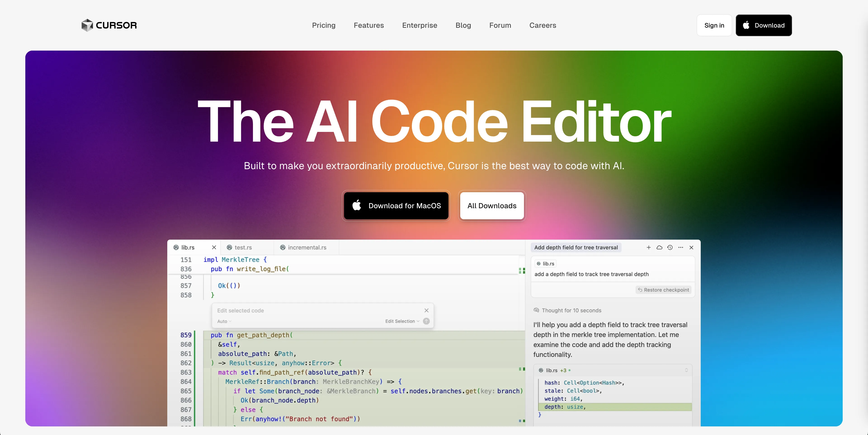The width and height of the screenshot is (868, 435).
Task: Go to the Enterprise page
Action: 420,25
